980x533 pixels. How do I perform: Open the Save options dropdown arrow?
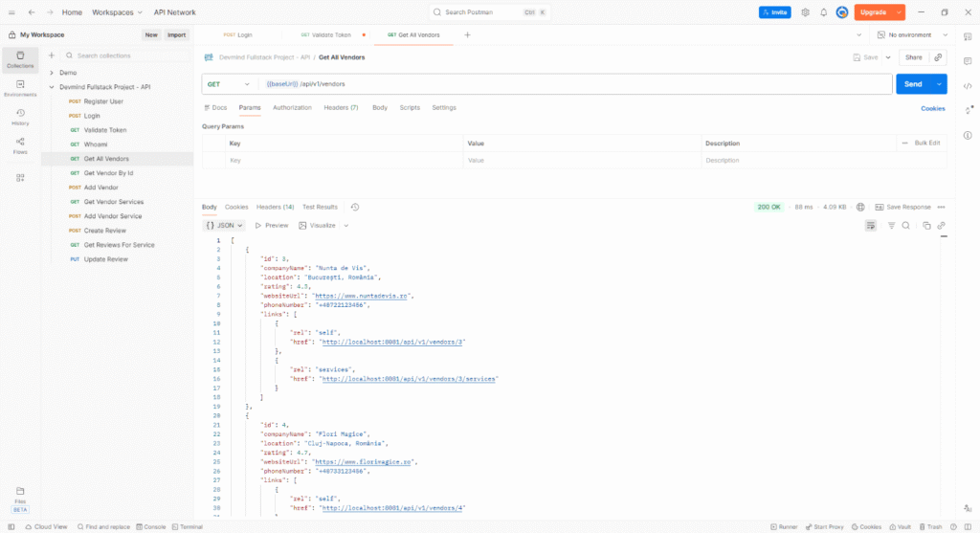[888, 57]
